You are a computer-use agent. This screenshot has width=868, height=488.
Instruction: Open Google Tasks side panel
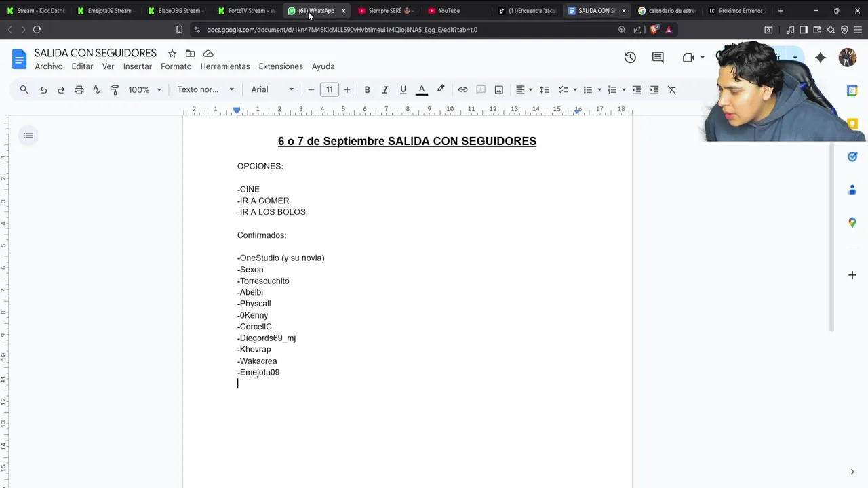tap(852, 157)
